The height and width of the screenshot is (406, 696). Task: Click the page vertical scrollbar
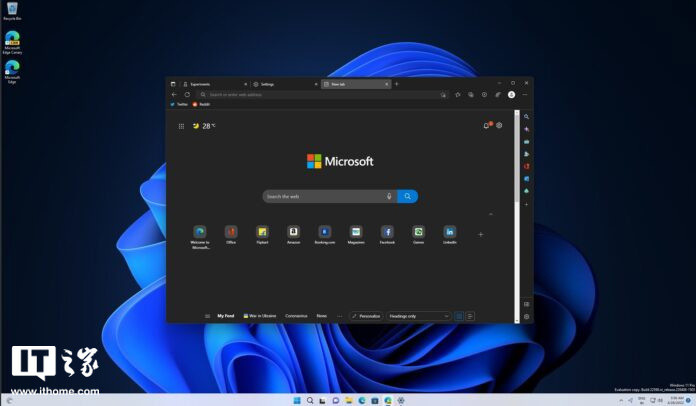[517, 216]
